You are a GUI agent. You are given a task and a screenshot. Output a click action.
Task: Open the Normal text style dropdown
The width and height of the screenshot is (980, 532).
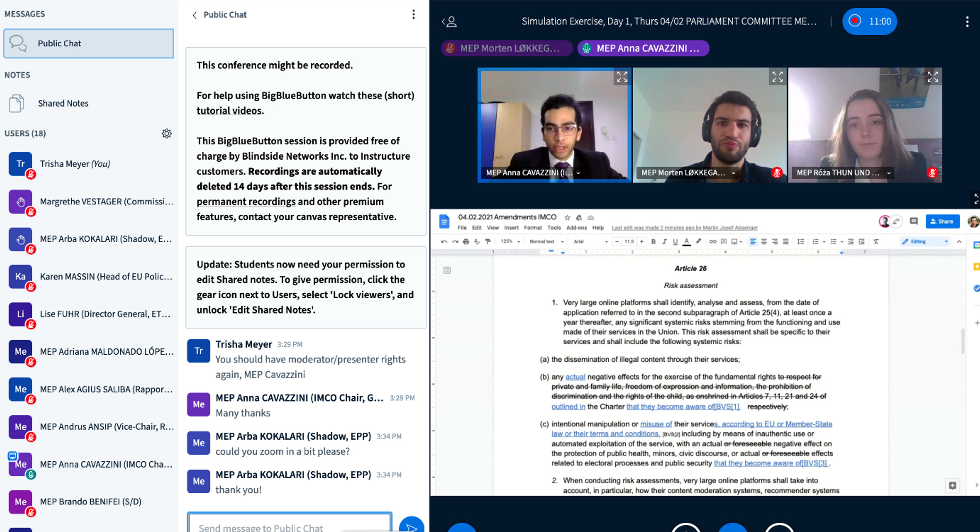[x=546, y=242]
